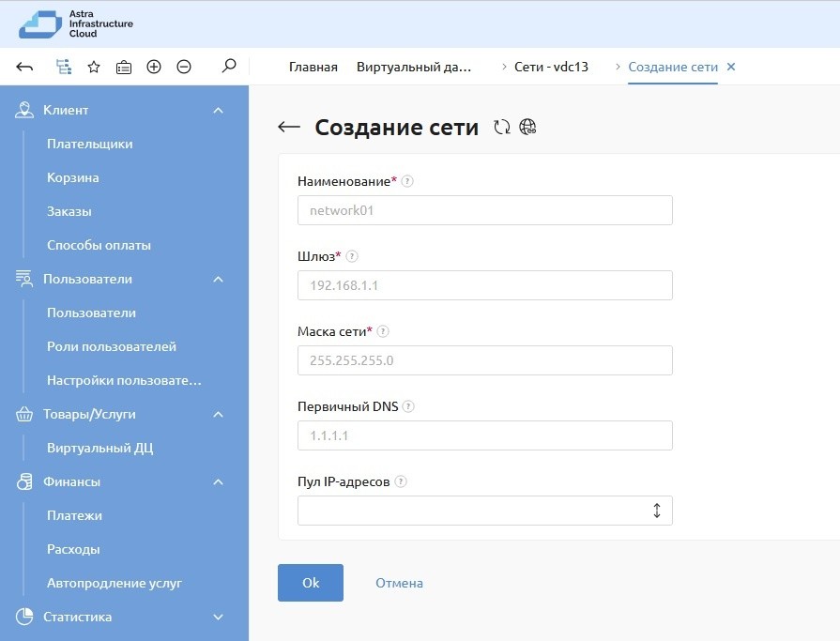The width and height of the screenshot is (840, 641).
Task: Click the refresh icon beside the page title
Action: (x=502, y=128)
